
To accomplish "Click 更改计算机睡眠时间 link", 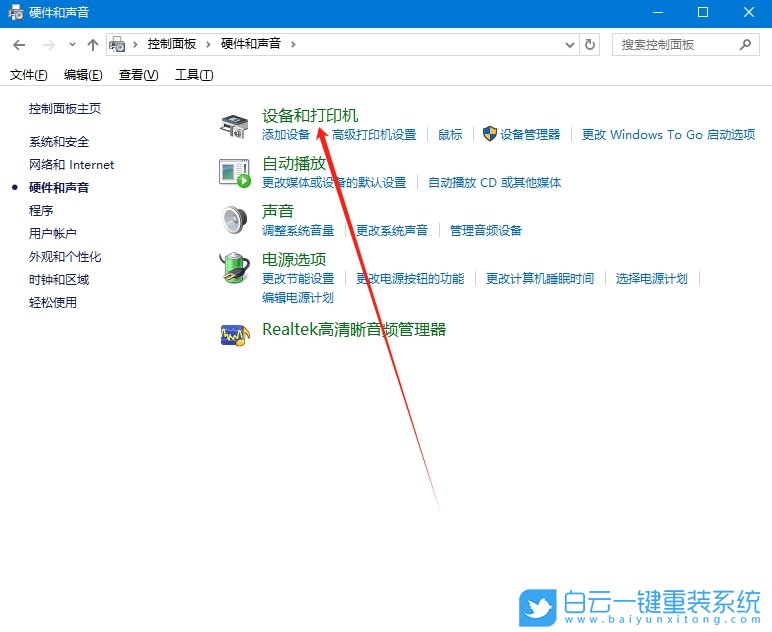I will (539, 278).
